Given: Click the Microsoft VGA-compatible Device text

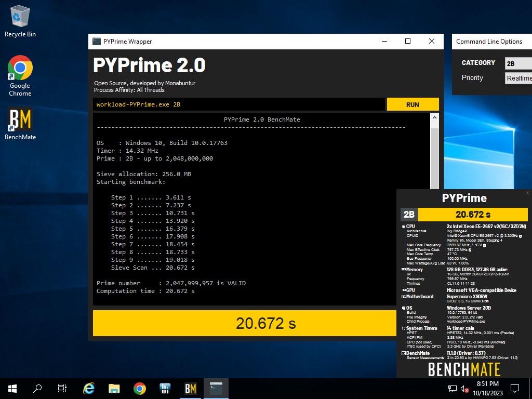Looking at the screenshot, I should pos(482,290).
